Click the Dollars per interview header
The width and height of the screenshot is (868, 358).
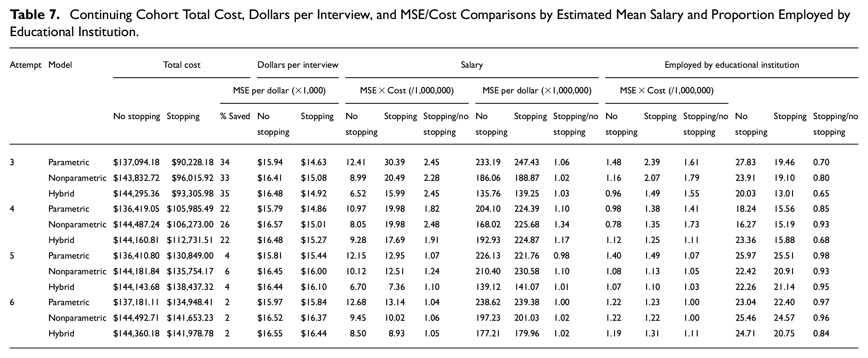[298, 65]
